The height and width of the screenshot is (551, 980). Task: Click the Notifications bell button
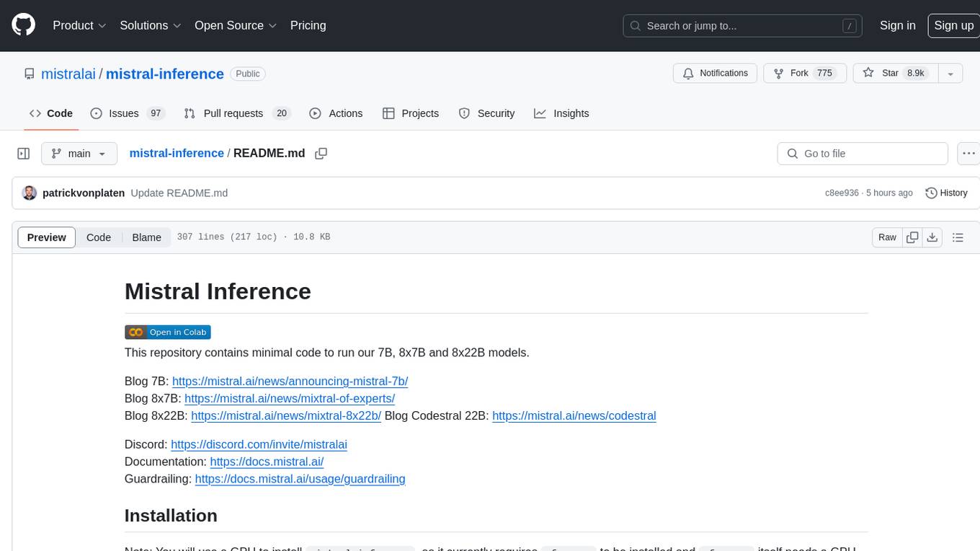716,74
